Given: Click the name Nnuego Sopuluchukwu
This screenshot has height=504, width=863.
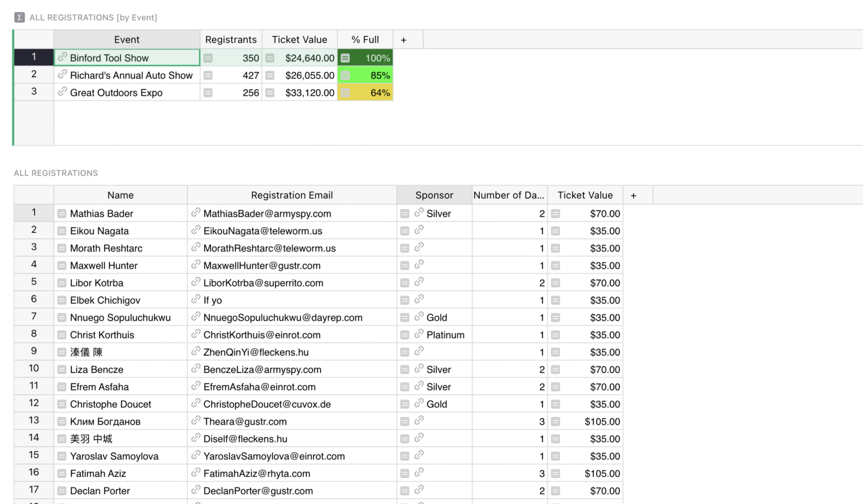Looking at the screenshot, I should click(x=120, y=318).
